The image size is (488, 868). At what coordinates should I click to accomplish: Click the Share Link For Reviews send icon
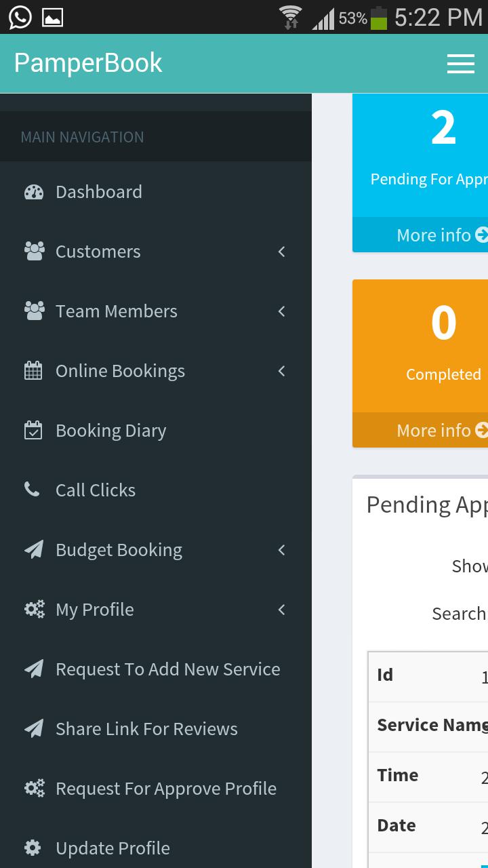click(x=34, y=728)
